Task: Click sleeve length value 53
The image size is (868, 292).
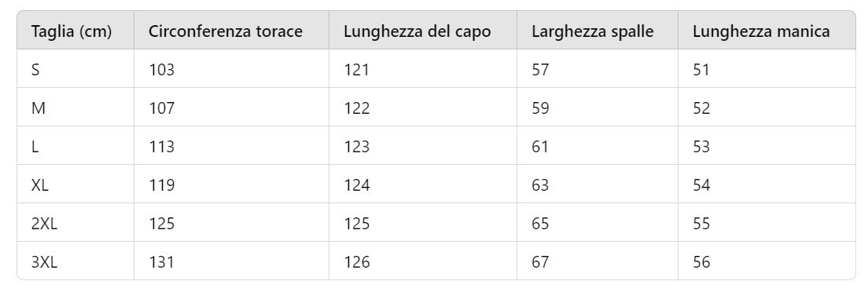Action: pyautogui.click(x=701, y=147)
